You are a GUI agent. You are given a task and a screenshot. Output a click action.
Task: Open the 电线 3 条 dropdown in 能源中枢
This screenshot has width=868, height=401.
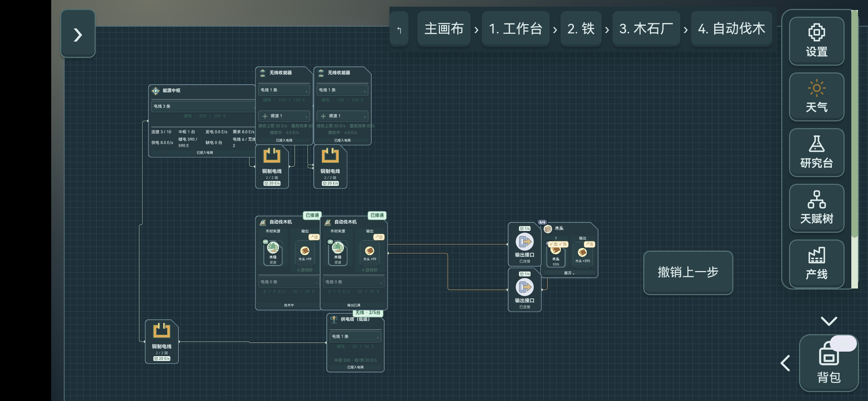click(203, 107)
